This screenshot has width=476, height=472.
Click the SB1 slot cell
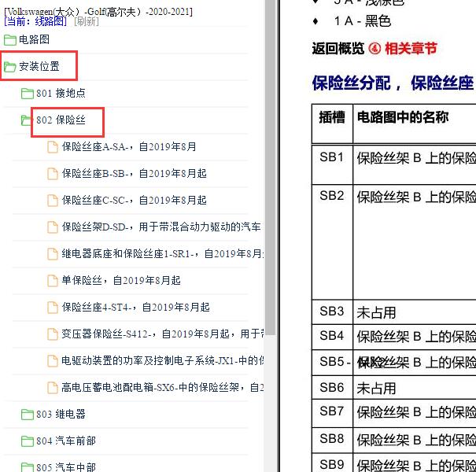pos(332,165)
